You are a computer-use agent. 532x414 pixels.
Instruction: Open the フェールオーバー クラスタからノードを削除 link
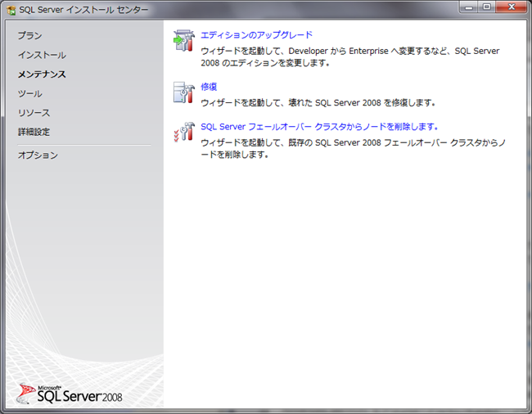319,127
